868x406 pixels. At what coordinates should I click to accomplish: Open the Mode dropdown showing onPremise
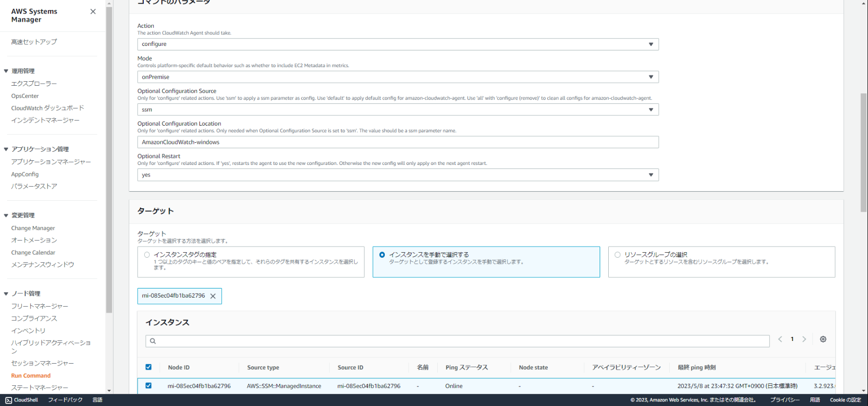click(x=398, y=77)
